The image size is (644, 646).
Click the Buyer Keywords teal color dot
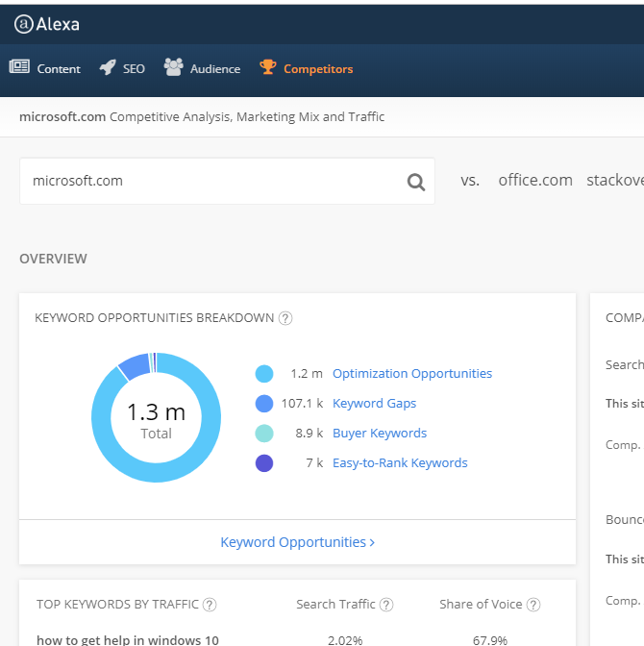coord(264,434)
